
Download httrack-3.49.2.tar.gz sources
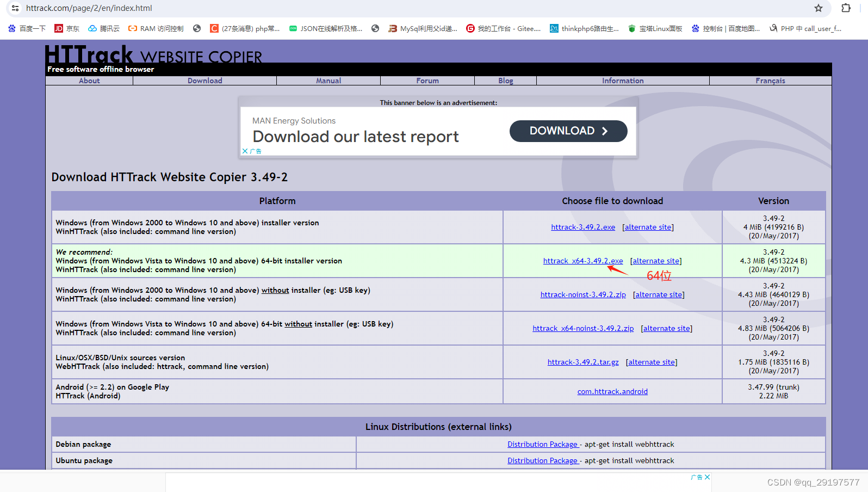pos(583,362)
